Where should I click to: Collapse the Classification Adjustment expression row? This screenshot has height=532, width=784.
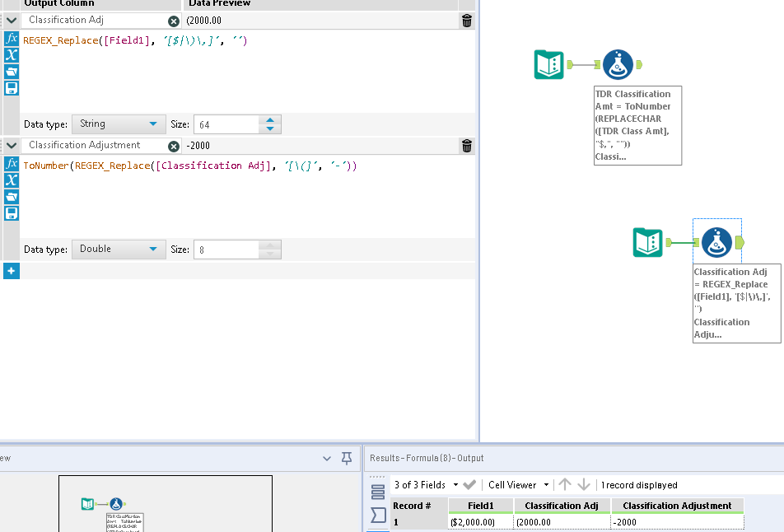12,146
